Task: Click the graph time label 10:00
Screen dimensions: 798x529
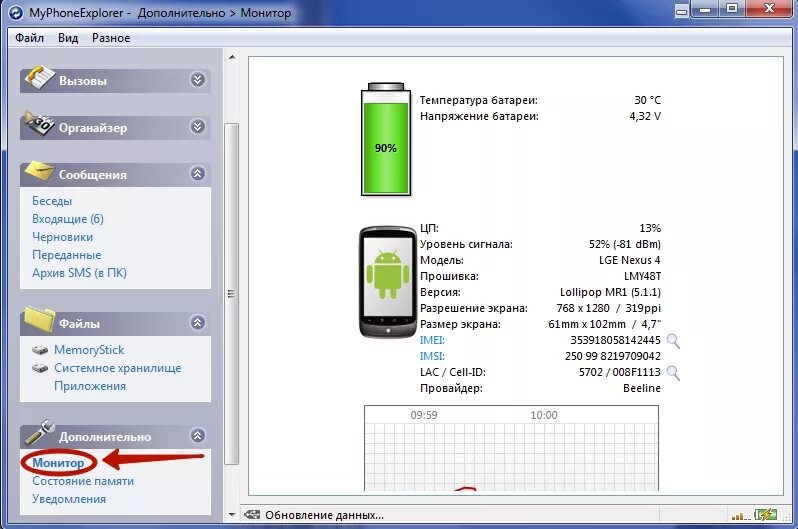Action: [544, 415]
